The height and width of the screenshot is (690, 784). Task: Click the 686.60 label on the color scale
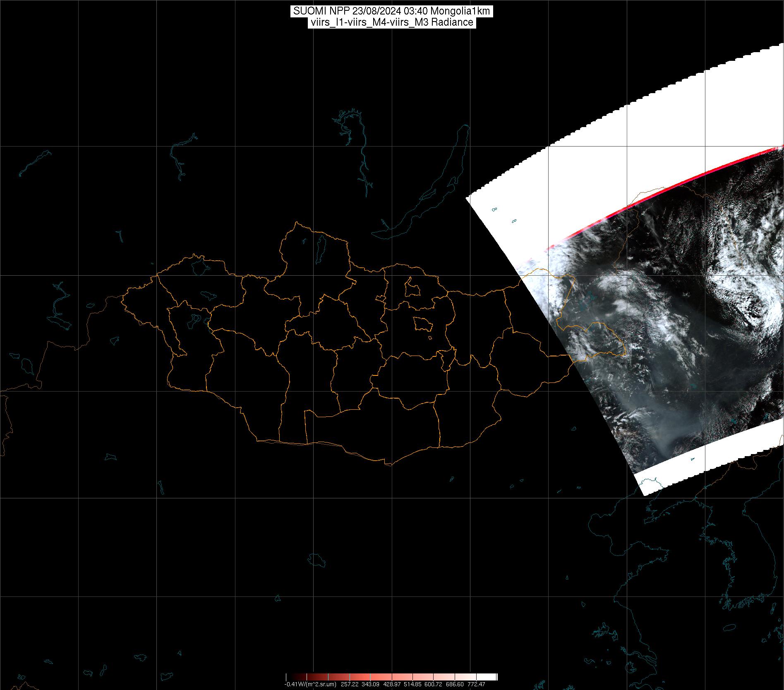454,684
